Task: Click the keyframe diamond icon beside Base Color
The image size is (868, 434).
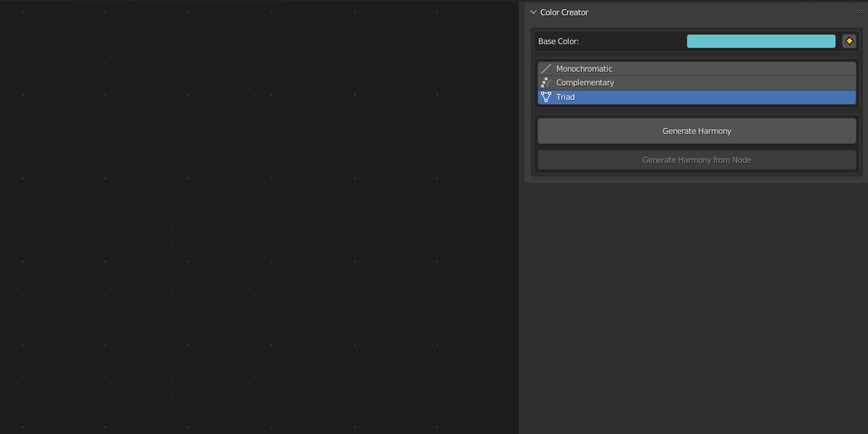Action: click(x=849, y=41)
